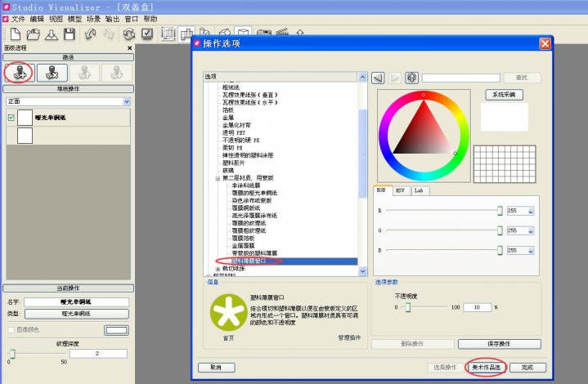The width and height of the screenshot is (588, 384).
Task: Click the back arrow in operation options
Action: pyautogui.click(x=378, y=78)
